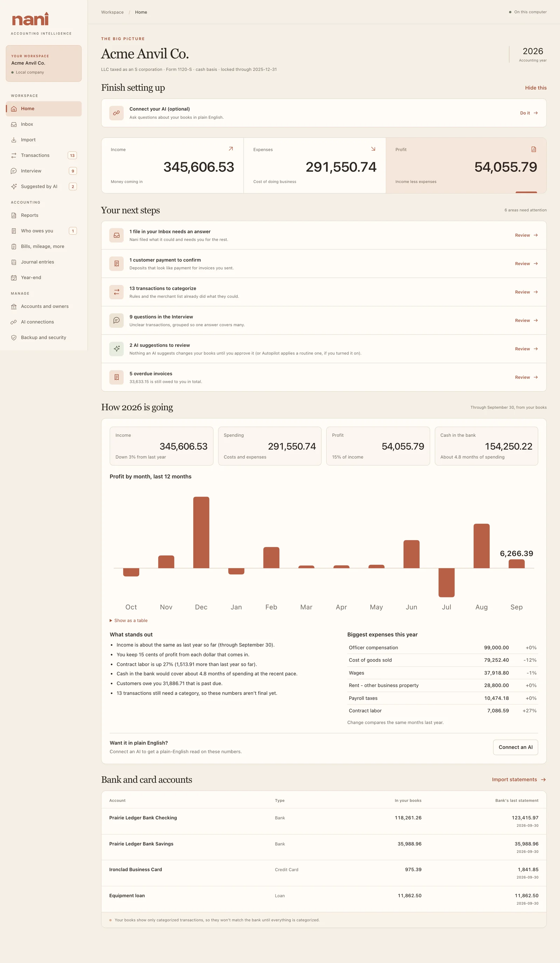The image size is (560, 963).
Task: Click Import statements link
Action: [x=519, y=779]
